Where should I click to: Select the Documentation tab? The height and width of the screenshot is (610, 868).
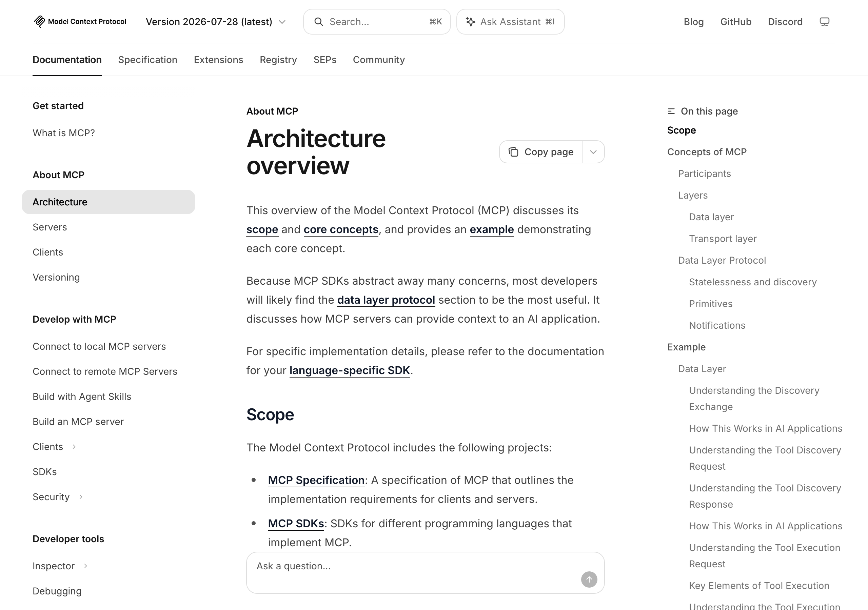(x=67, y=60)
